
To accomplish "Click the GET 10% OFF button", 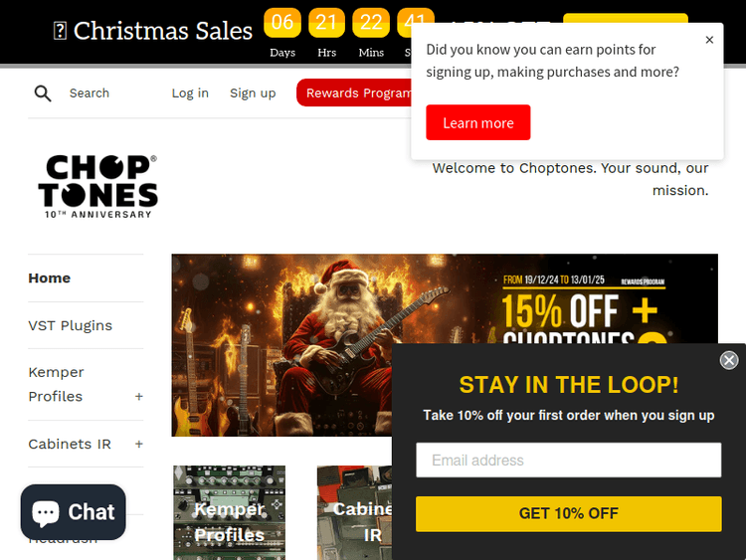I will pos(569,514).
